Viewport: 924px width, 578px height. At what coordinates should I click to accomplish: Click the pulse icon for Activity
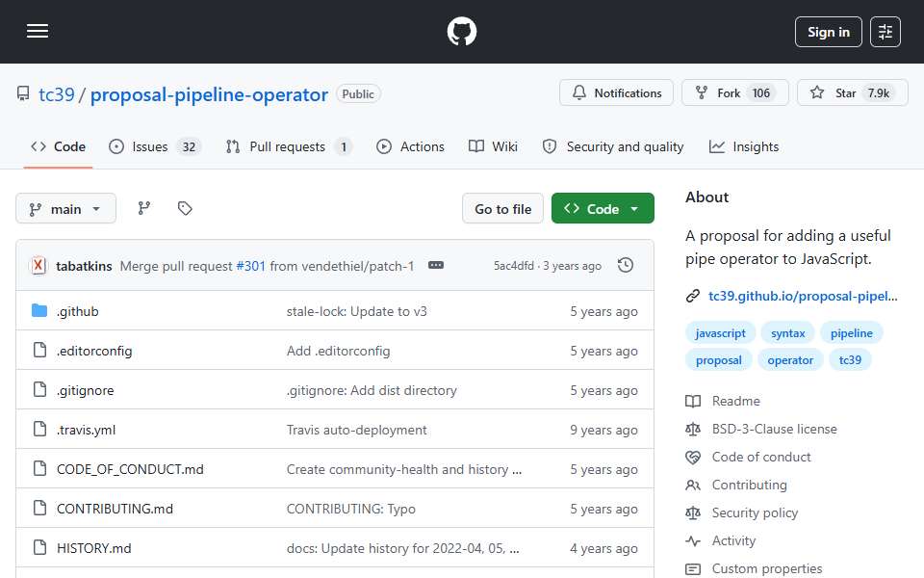click(x=693, y=540)
